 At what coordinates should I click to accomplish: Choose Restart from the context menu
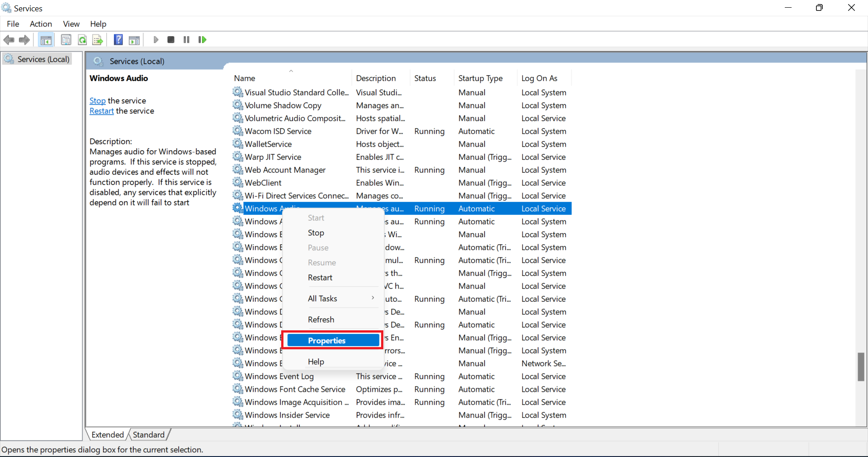[320, 278]
